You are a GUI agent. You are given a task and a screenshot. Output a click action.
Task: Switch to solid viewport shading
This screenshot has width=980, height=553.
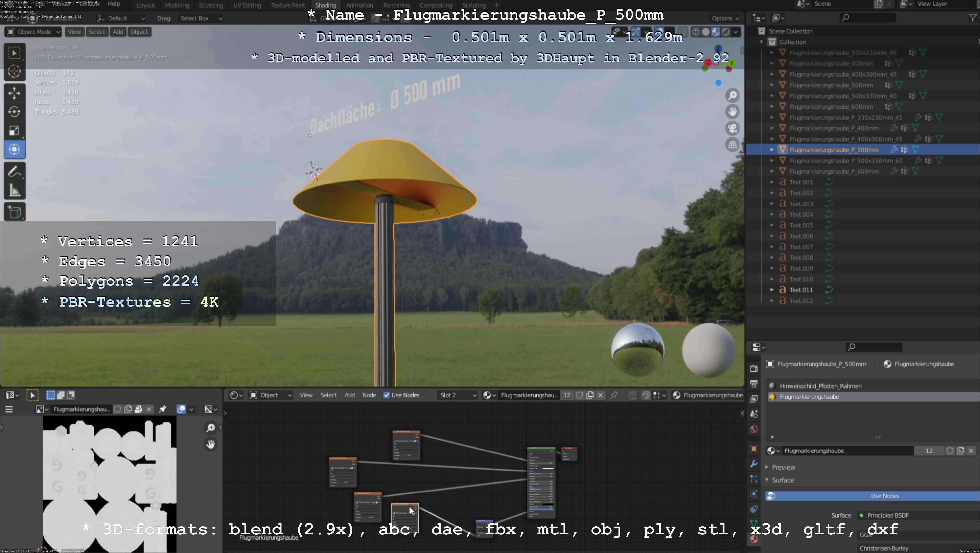pyautogui.click(x=706, y=32)
